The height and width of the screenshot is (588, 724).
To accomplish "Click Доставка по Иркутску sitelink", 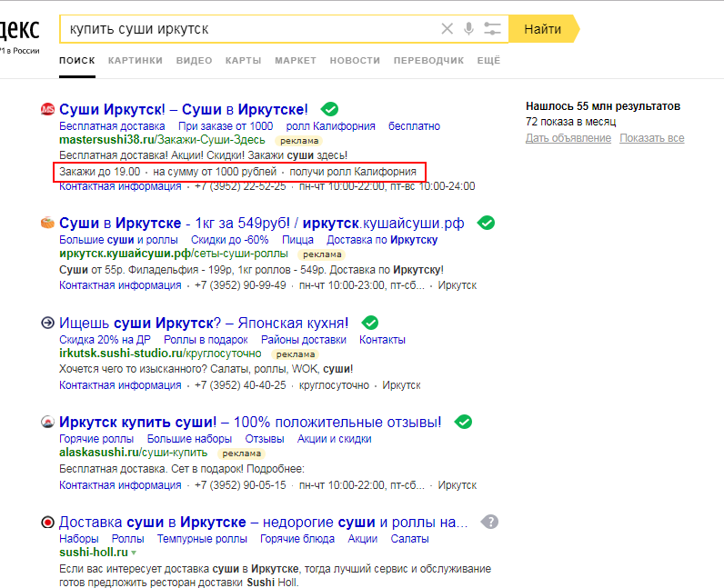I will pyautogui.click(x=382, y=240).
